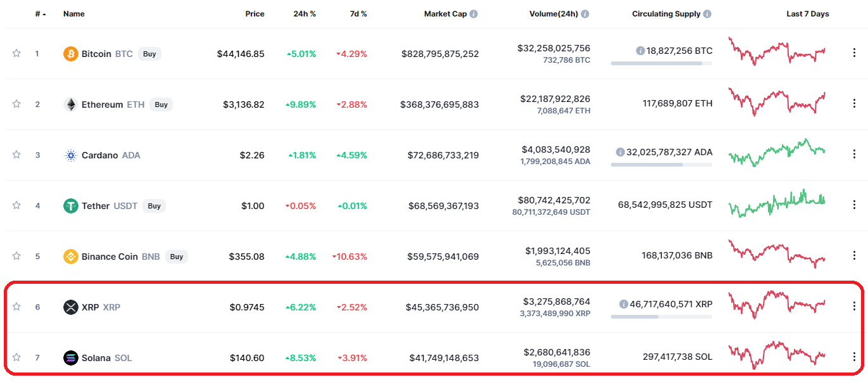
Task: Open the three-dot menu for Bitcoin
Action: pos(853,53)
